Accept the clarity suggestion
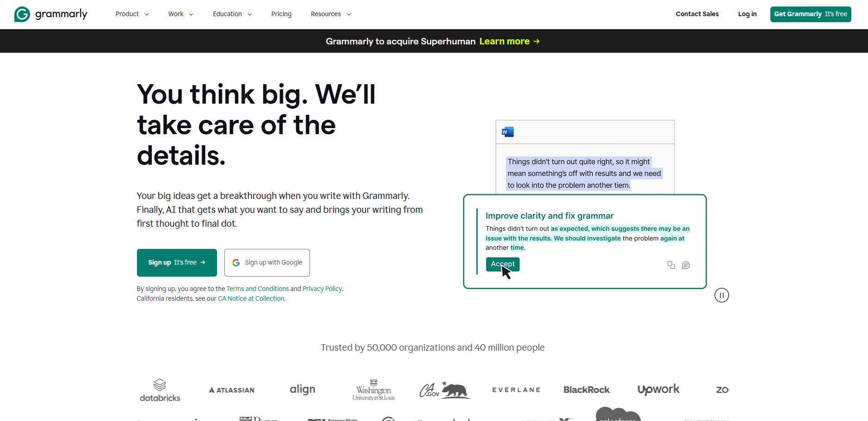 pyautogui.click(x=502, y=264)
